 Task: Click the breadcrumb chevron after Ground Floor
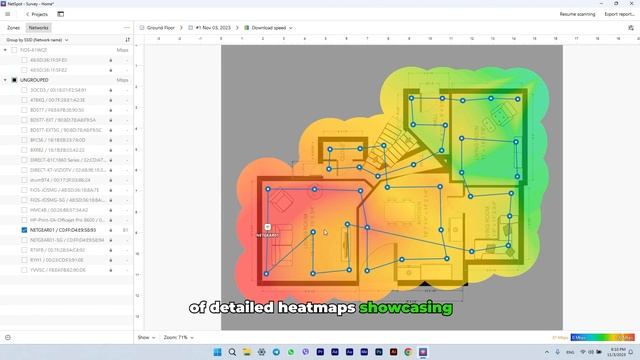[x=181, y=28]
